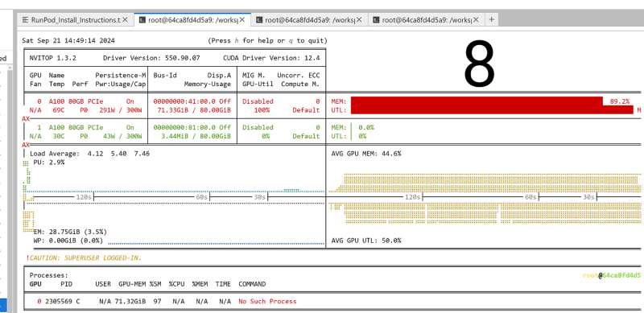This screenshot has width=644, height=313.
Task: Click the text-file icon on RunPod_Install_Instructions tab
Action: point(26,20)
